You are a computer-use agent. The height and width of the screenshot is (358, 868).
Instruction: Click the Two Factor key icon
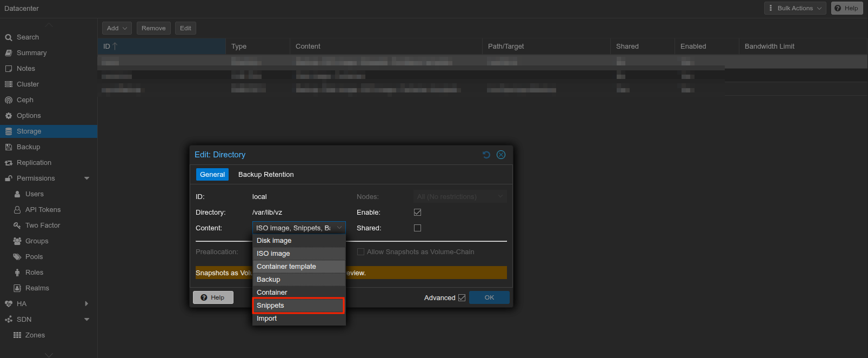tap(17, 226)
